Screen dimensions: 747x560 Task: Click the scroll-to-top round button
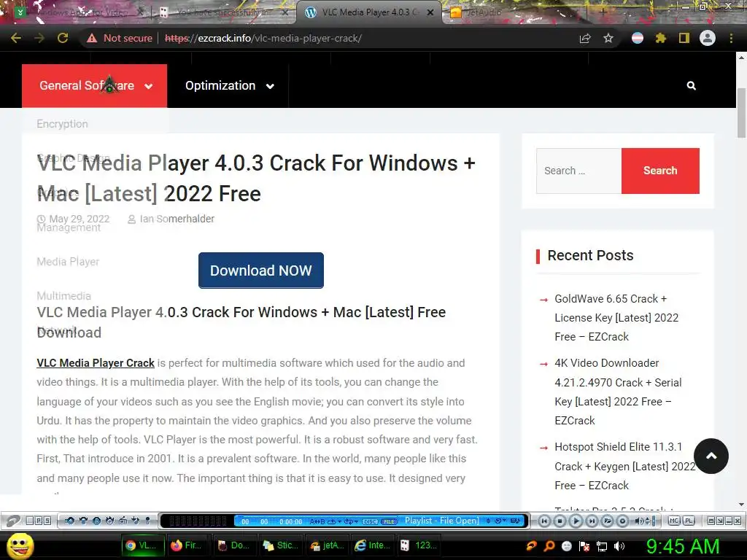pyautogui.click(x=711, y=456)
